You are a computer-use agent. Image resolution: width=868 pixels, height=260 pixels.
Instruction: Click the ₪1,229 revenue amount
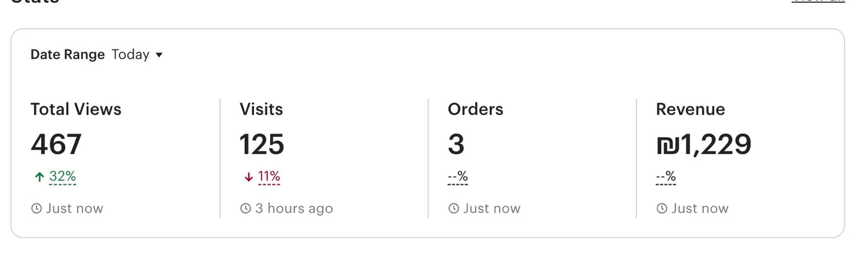704,144
